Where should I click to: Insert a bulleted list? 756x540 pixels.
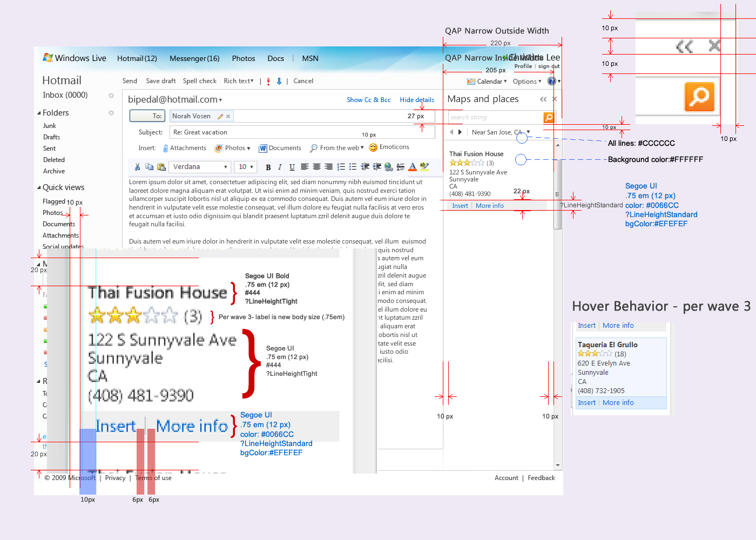(x=353, y=167)
